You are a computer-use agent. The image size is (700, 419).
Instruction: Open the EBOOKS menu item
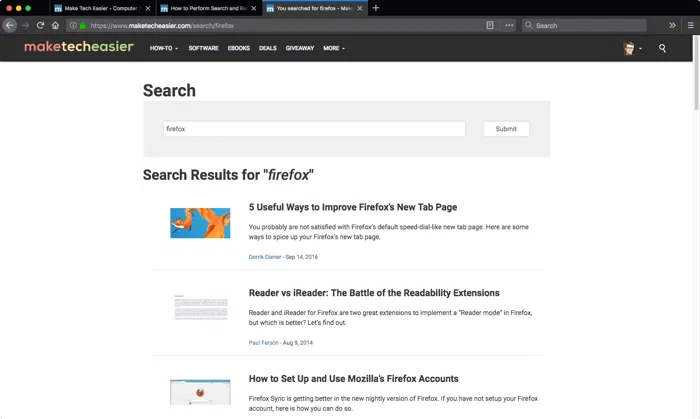coord(239,48)
